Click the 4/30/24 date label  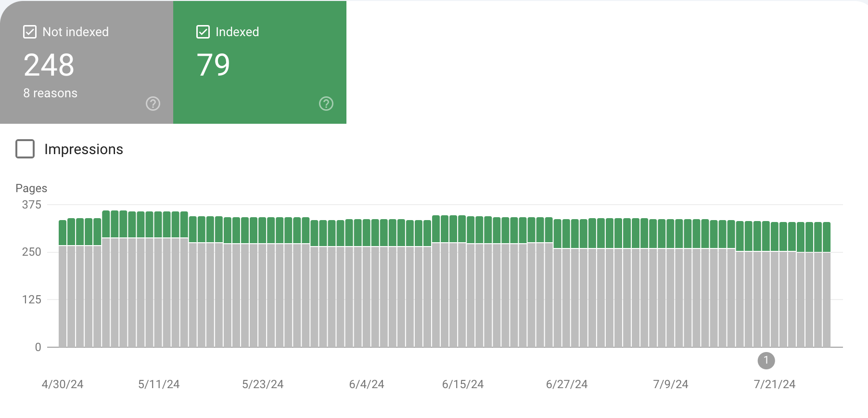click(x=63, y=384)
